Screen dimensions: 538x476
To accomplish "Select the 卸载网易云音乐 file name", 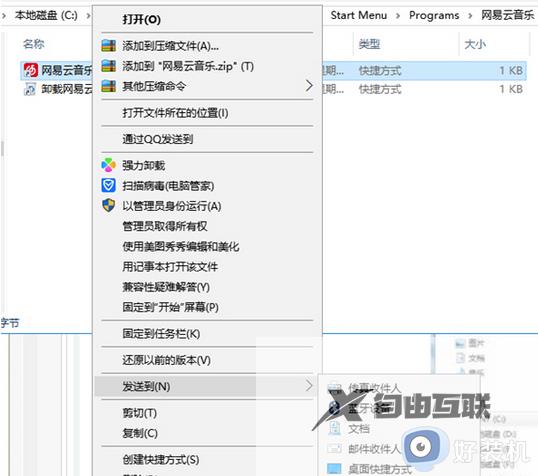I will pos(67,89).
